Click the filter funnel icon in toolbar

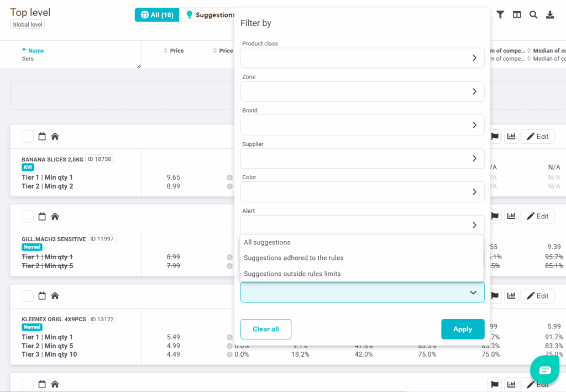click(500, 15)
